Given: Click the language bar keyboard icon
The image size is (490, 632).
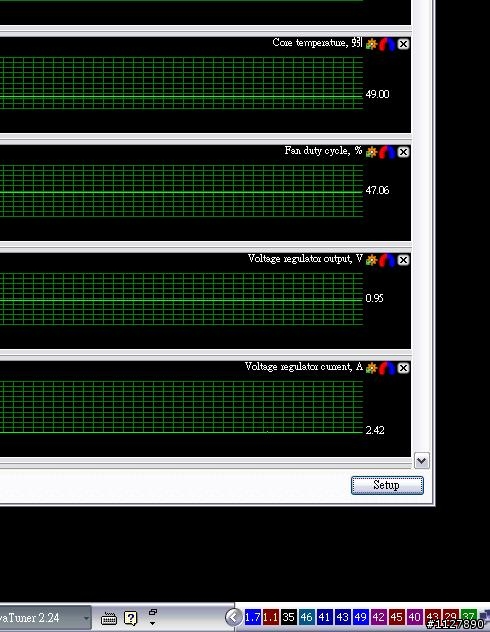Looking at the screenshot, I should pyautogui.click(x=109, y=618).
